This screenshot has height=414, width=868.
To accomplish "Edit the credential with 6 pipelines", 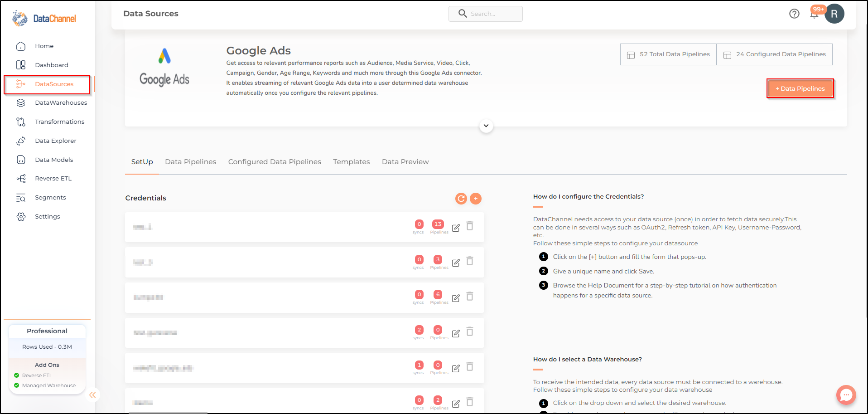I will tap(456, 298).
